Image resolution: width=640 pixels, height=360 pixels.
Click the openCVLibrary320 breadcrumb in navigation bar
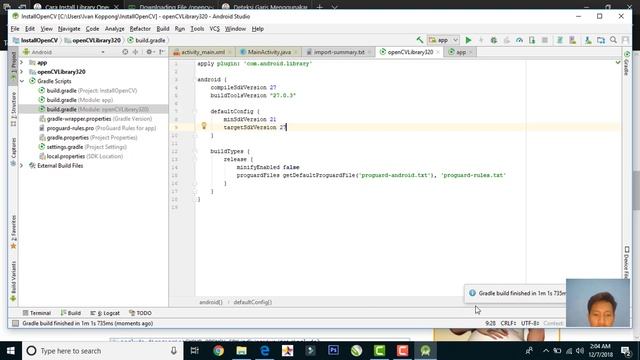[93, 40]
